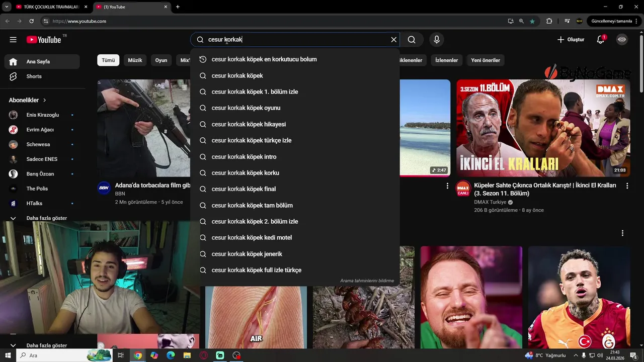
Task: Bookmark page with the star icon
Action: [x=532, y=21]
